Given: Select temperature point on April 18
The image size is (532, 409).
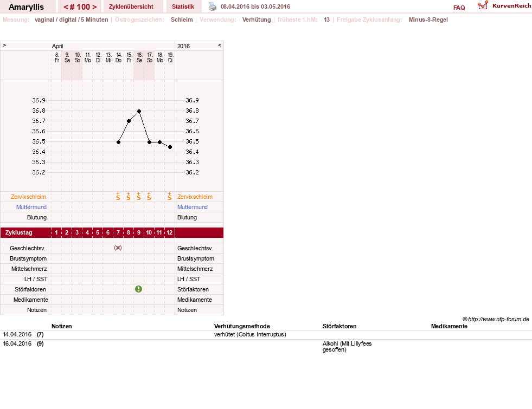Looking at the screenshot, I should 160,142.
